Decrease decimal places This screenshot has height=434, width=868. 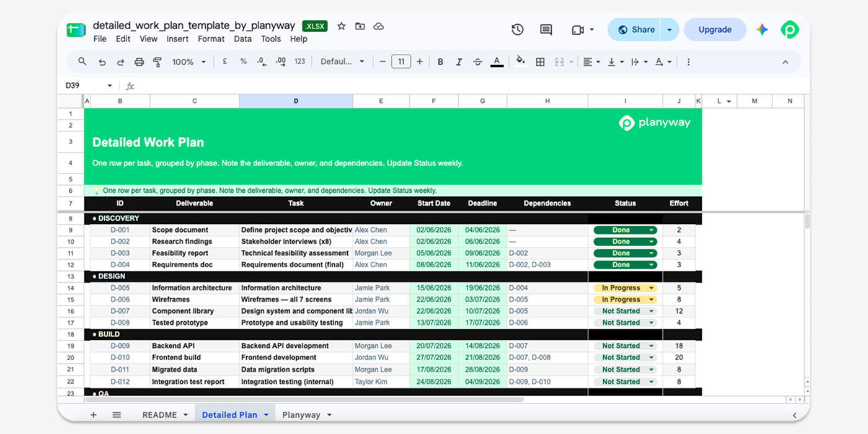coord(262,61)
